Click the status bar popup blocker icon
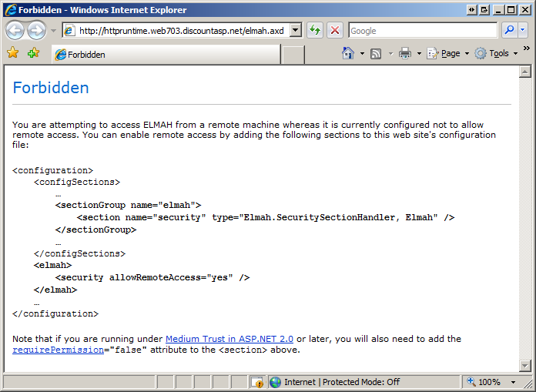This screenshot has width=536, height=392. pos(257,382)
